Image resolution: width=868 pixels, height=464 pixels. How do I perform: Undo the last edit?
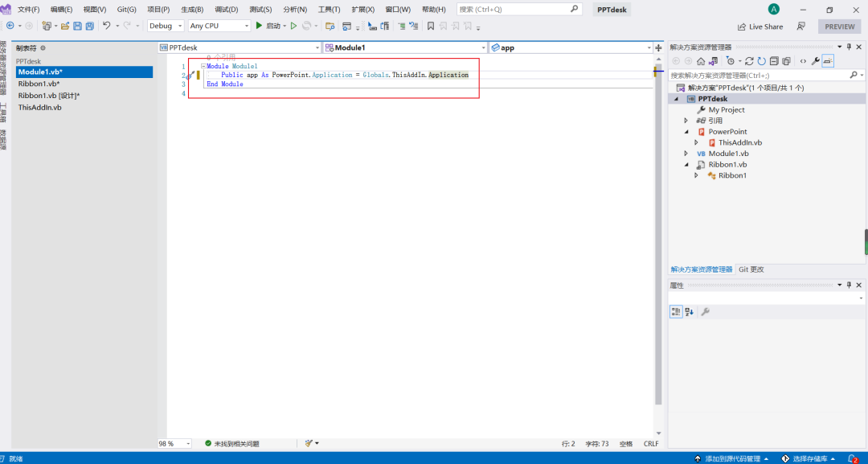pos(107,26)
